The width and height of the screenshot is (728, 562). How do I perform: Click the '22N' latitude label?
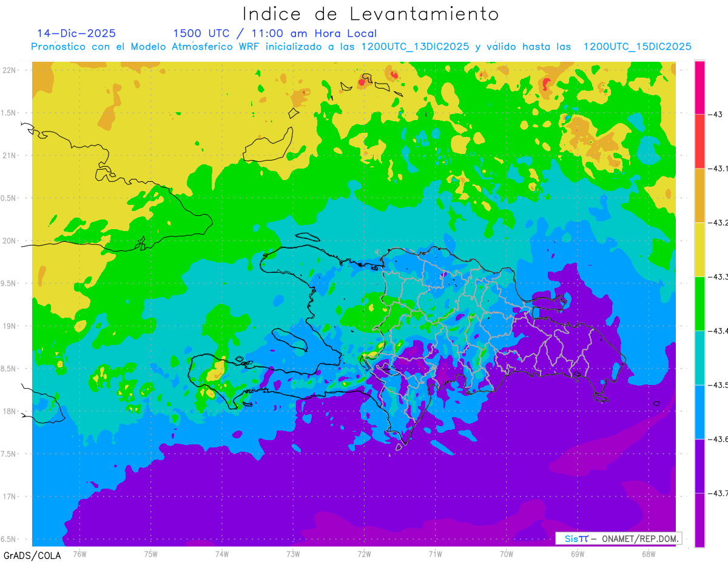tap(10, 70)
